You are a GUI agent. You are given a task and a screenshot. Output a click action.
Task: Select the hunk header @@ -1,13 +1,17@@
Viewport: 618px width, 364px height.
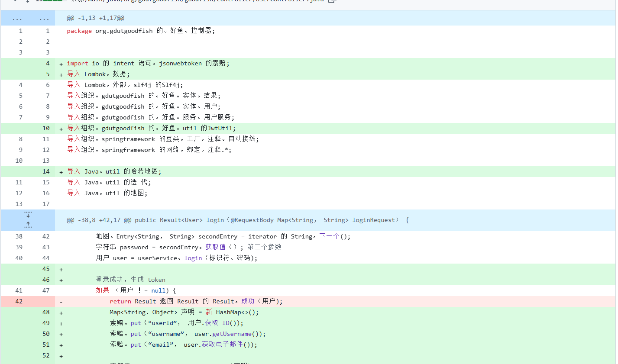click(95, 18)
